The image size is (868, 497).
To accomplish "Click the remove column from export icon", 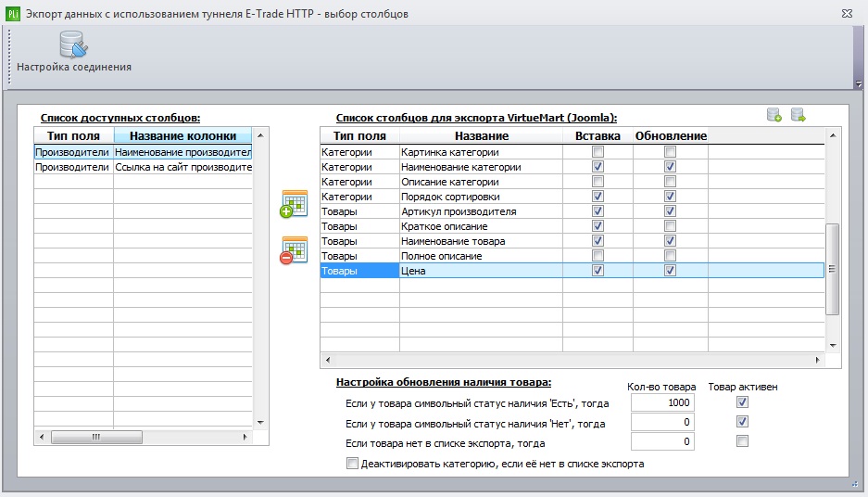I will tap(294, 250).
